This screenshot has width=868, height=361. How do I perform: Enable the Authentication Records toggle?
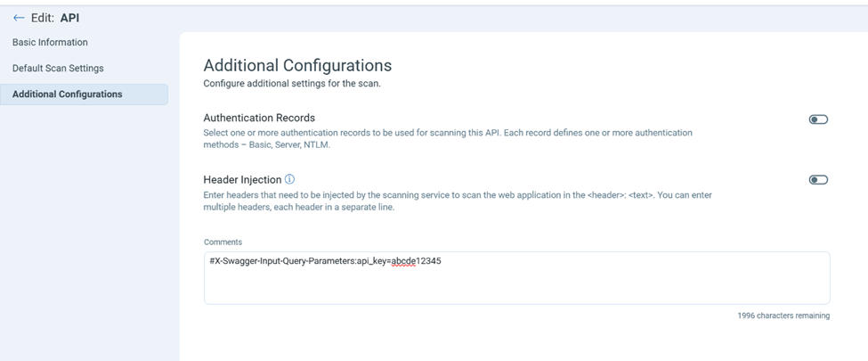pos(818,119)
